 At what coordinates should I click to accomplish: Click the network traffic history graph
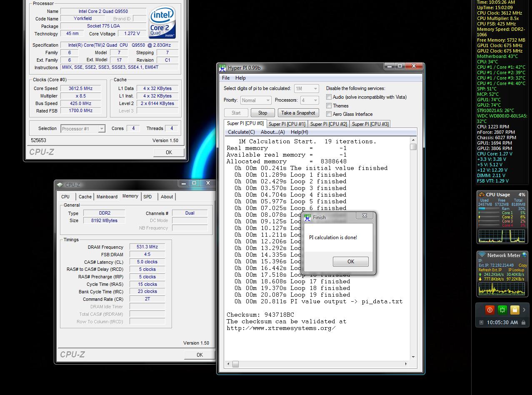[x=502, y=289]
